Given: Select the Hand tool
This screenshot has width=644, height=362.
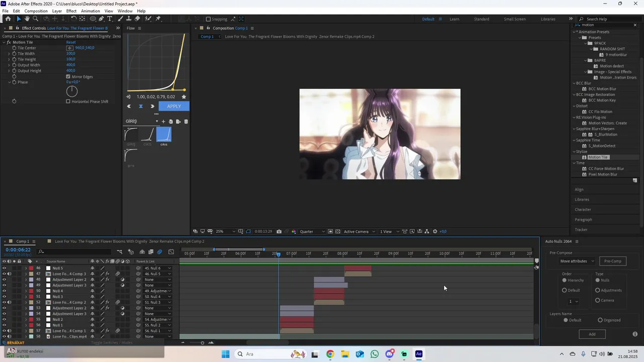Looking at the screenshot, I should coord(27,19).
